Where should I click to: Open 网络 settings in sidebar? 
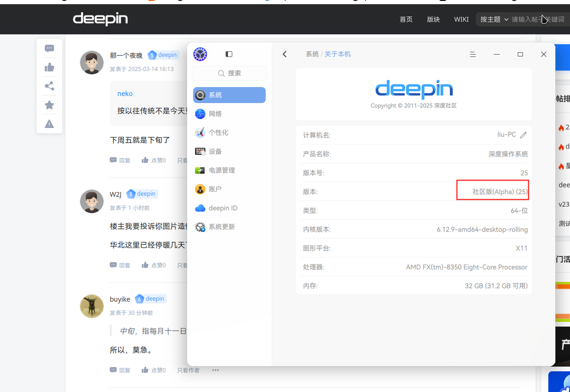click(x=229, y=114)
